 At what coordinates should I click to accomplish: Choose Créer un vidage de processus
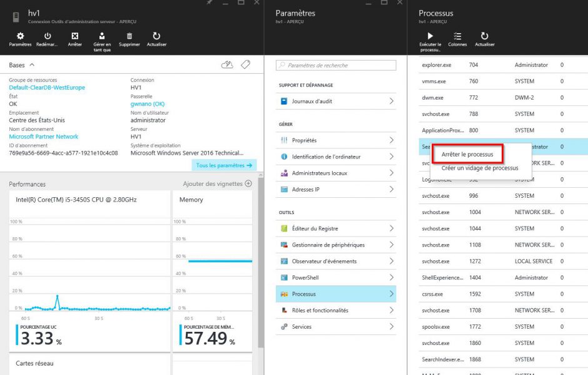pyautogui.click(x=480, y=168)
